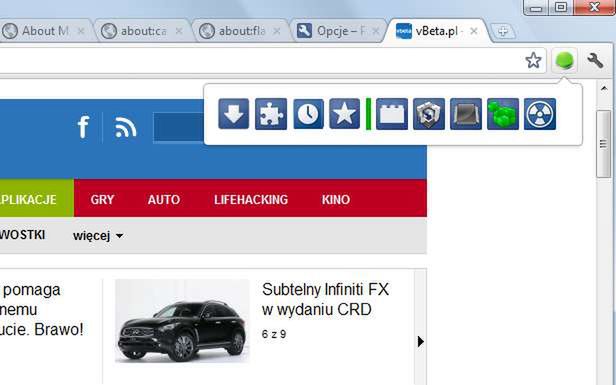Open the Subtelny Infiniti FX article link
The image size is (616, 385).
(326, 299)
